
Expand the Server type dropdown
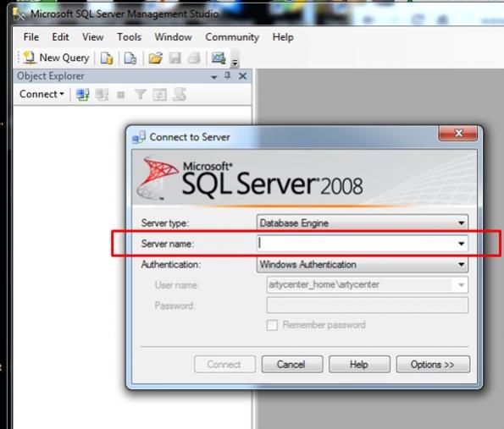coord(461,223)
